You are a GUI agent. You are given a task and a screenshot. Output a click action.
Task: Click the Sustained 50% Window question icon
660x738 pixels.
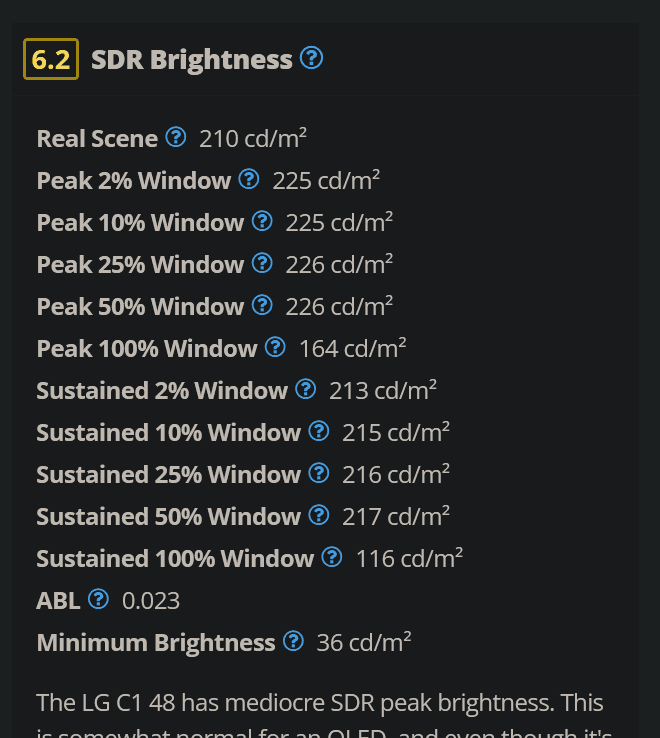tap(319, 515)
